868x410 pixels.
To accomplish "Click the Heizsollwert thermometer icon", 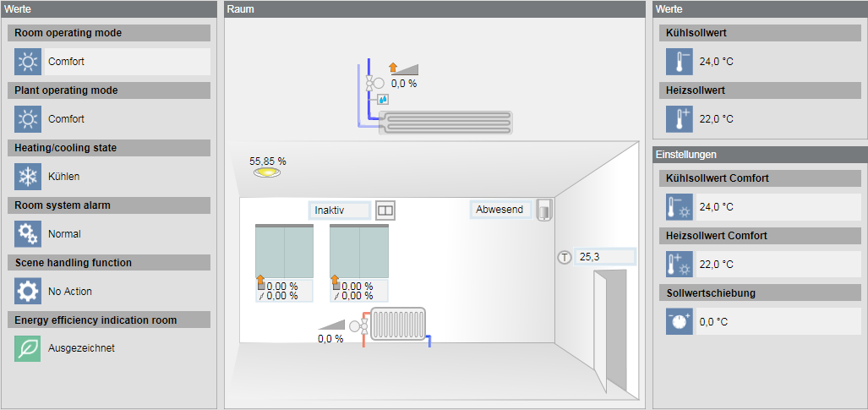I will pyautogui.click(x=679, y=119).
